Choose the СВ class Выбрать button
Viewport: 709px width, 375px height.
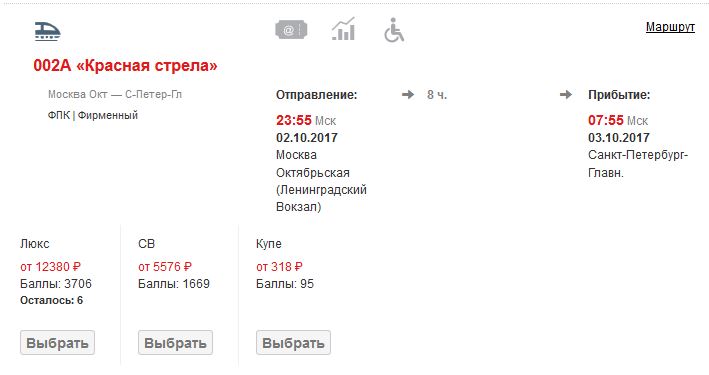pyautogui.click(x=175, y=342)
